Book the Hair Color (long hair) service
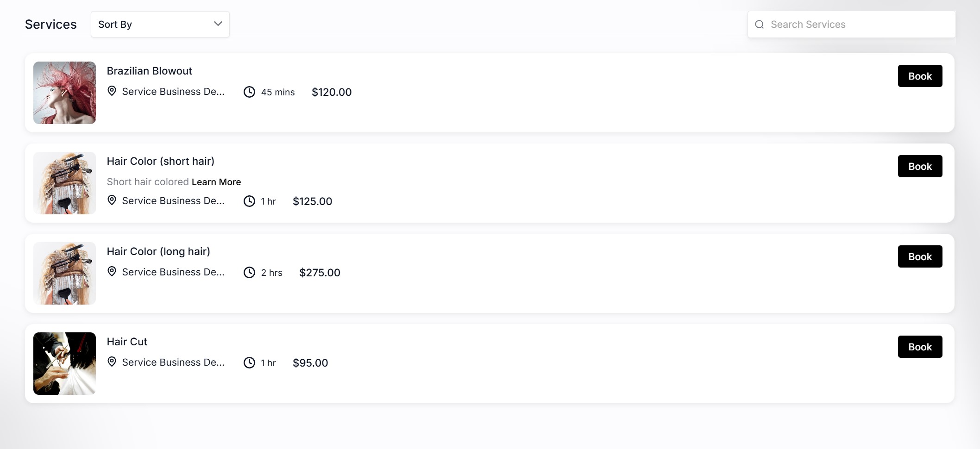The width and height of the screenshot is (980, 449). (919, 256)
